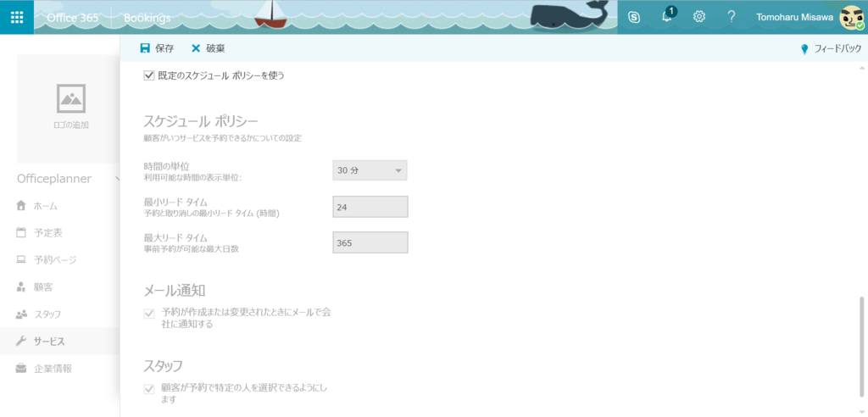This screenshot has height=417, width=868.
Task: Click the 破棄 discard button
Action: (x=209, y=48)
